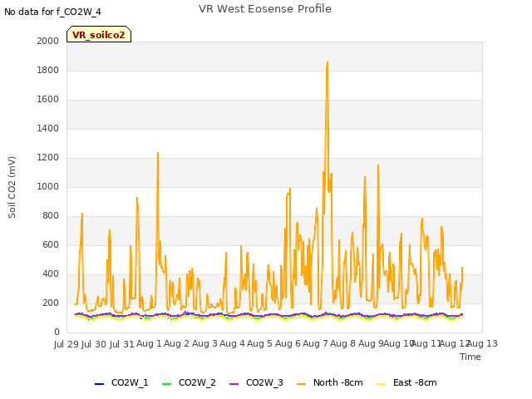532x399 pixels.
Task: Toggle CO2W_1 legend entry
Action: 121,382
